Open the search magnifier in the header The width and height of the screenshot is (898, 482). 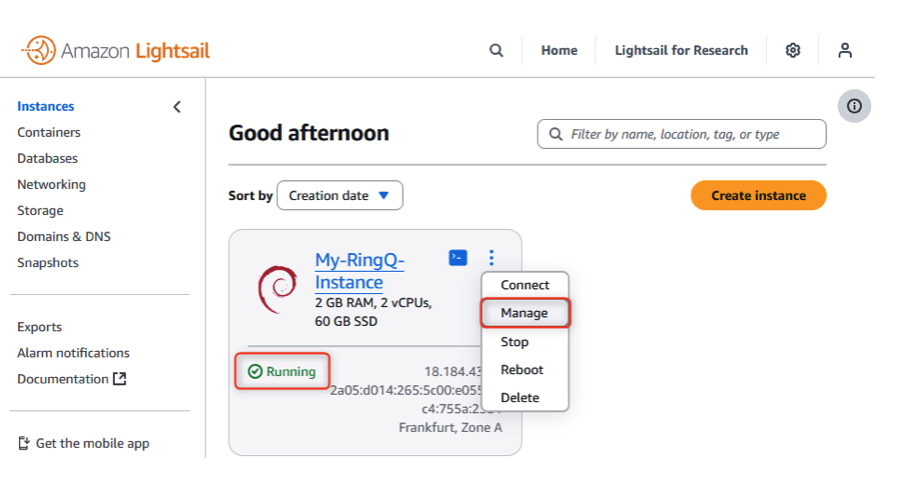point(496,50)
